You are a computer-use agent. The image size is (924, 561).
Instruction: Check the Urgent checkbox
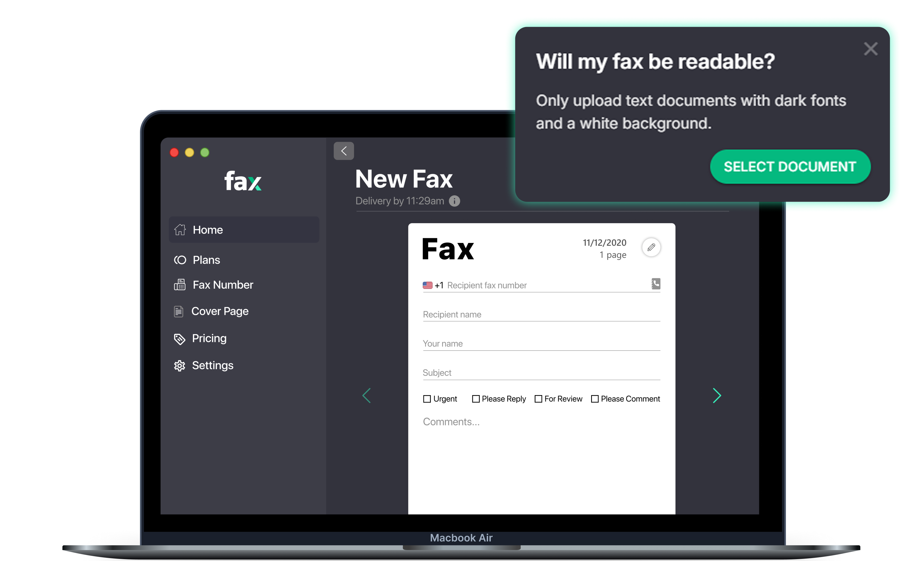(427, 399)
